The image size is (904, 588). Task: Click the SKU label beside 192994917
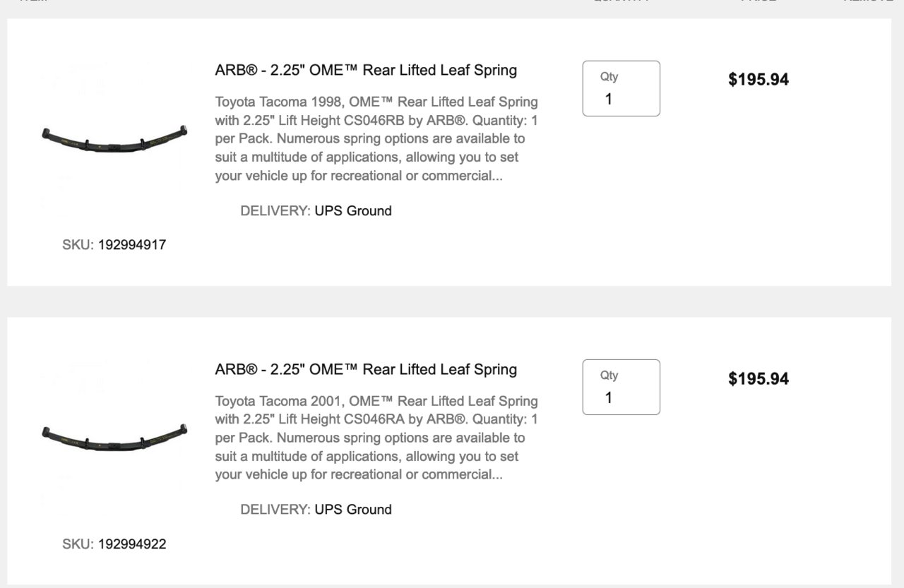tap(78, 245)
